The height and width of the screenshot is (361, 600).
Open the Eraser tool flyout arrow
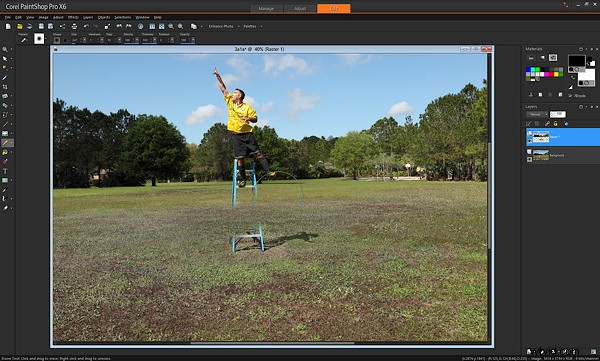click(11, 143)
